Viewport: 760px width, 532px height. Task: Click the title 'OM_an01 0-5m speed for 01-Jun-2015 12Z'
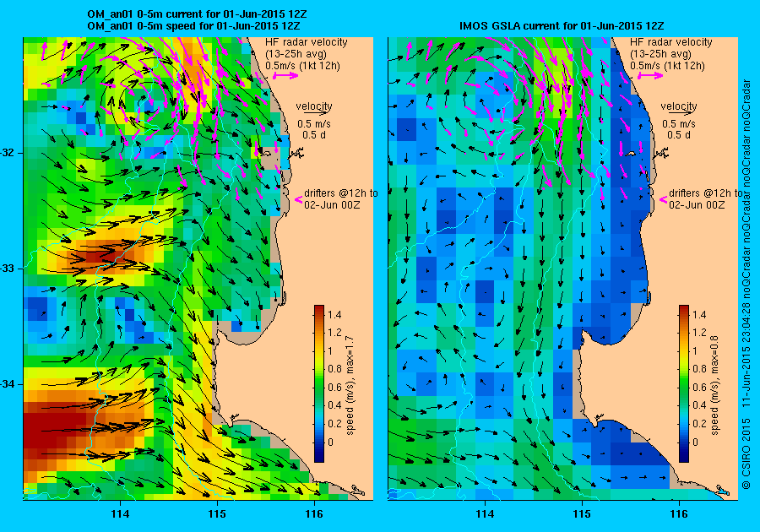click(x=193, y=26)
